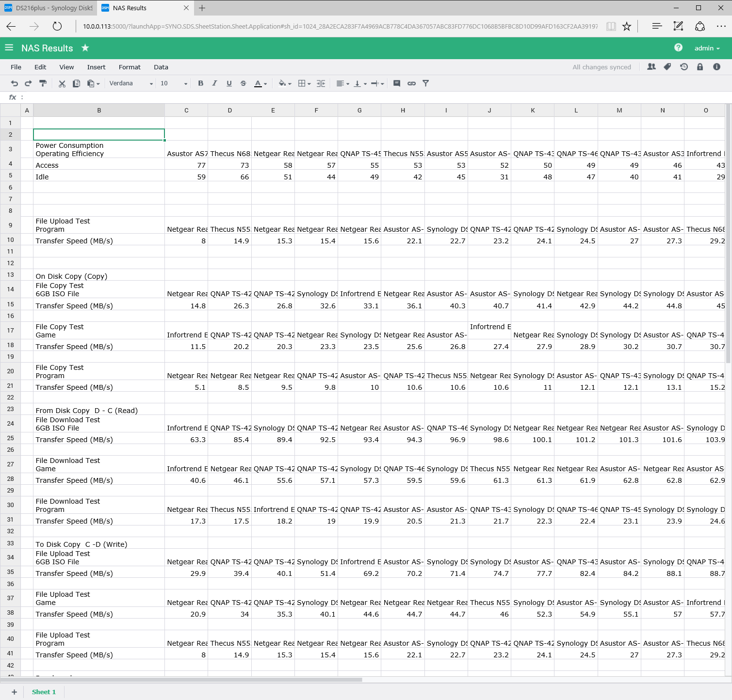Open the paste options dropdown
Screen dimensions: 732x700
94,83
